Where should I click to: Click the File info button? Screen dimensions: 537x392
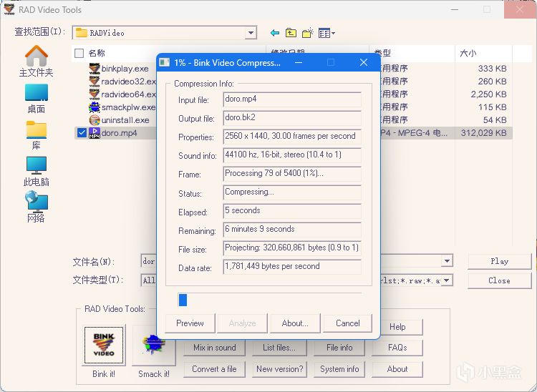339,348
